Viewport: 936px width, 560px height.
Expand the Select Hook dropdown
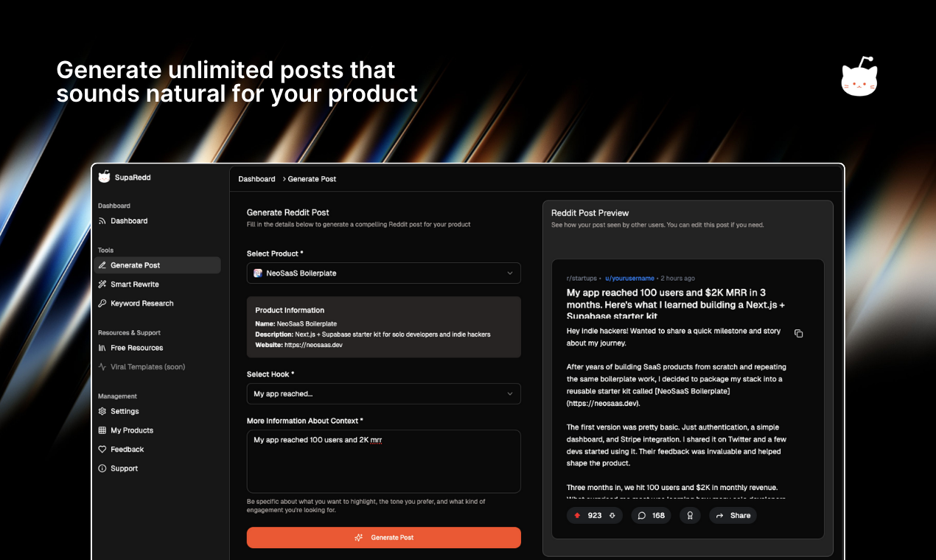click(x=383, y=394)
